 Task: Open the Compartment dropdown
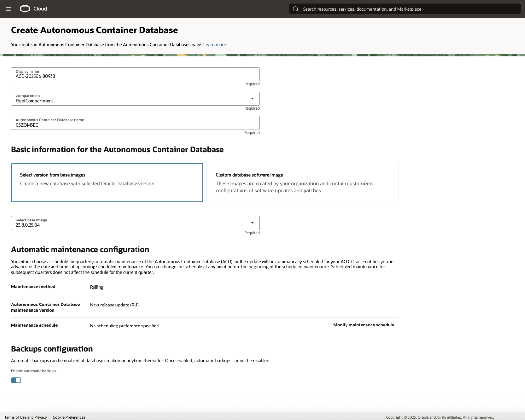[135, 99]
